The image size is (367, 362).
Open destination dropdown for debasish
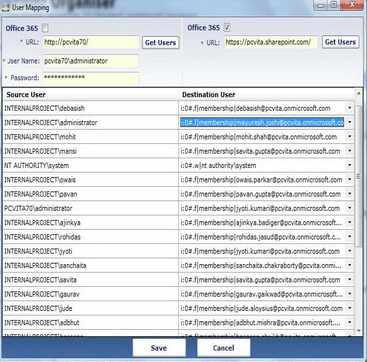[349, 108]
